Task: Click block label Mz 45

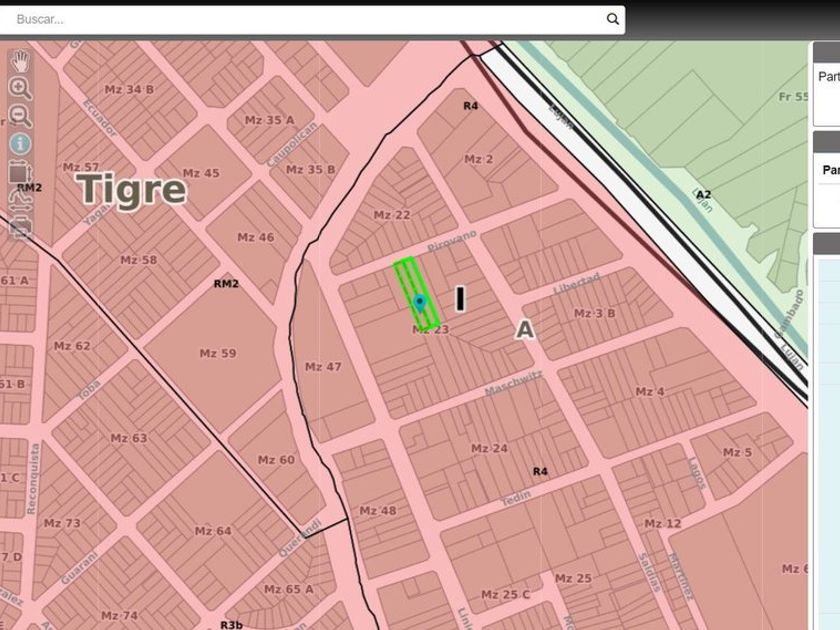Action: (x=201, y=173)
